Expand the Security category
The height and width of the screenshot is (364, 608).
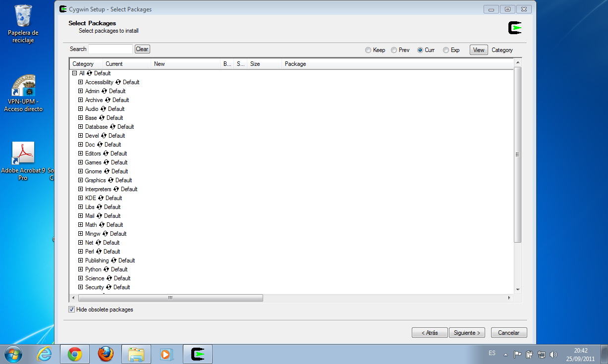(81, 287)
